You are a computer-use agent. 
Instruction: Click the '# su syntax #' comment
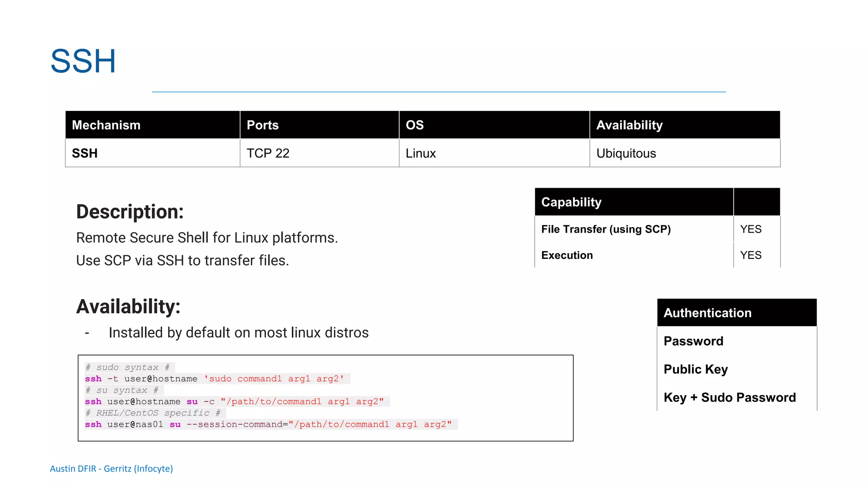pos(122,390)
